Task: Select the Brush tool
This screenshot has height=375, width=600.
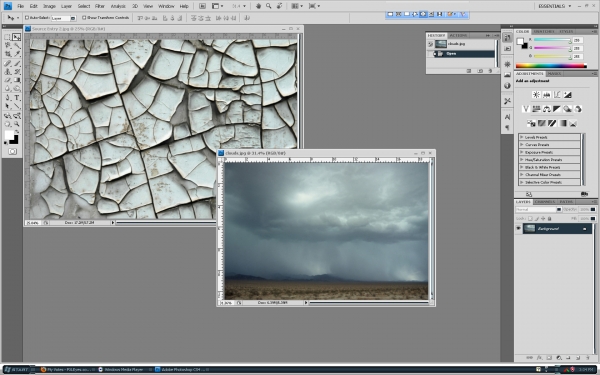Action: pos(16,63)
